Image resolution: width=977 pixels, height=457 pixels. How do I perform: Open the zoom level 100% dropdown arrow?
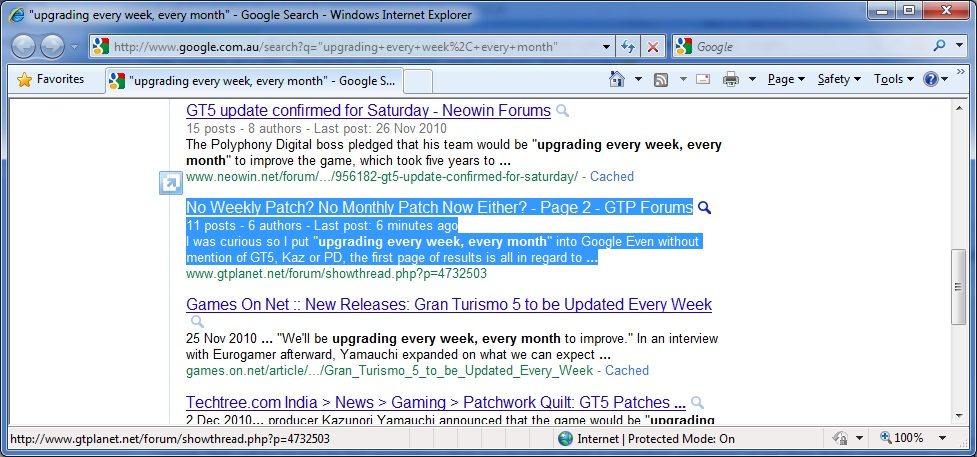click(942, 438)
